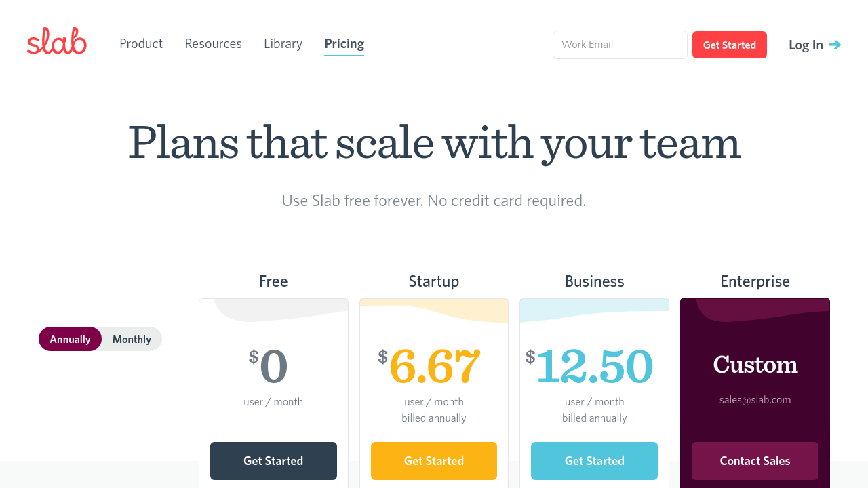Open the Resources menu

pyautogui.click(x=213, y=44)
